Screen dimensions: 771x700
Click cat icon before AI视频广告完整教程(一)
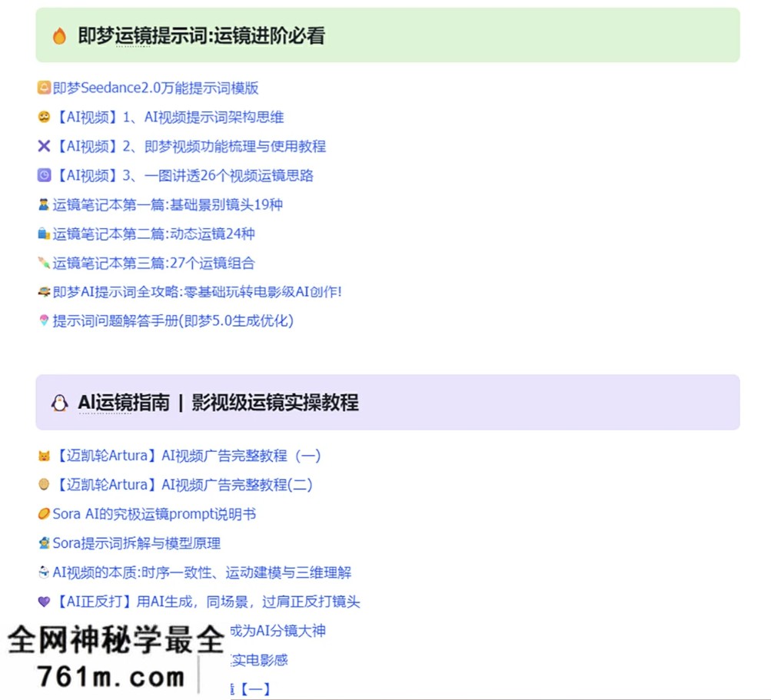point(45,456)
